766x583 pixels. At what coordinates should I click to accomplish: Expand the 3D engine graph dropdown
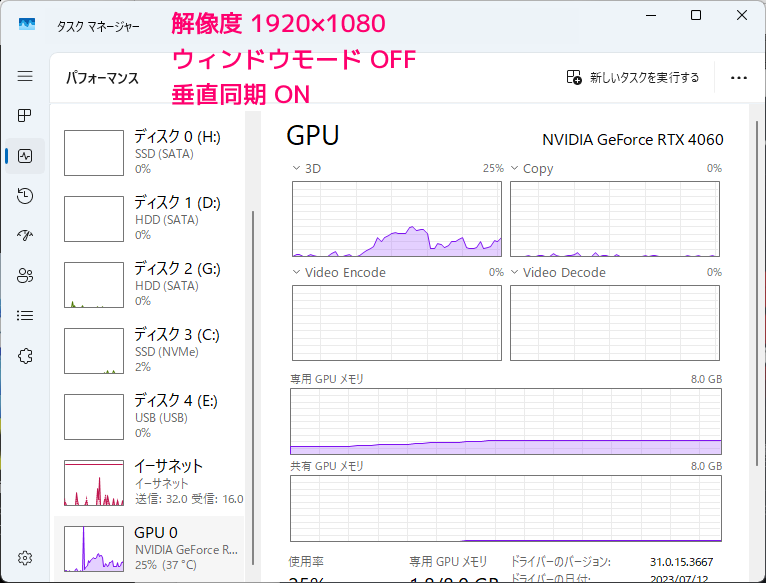pos(296,168)
